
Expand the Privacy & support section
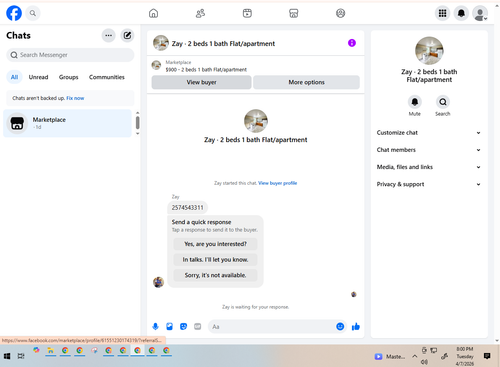[x=429, y=184]
